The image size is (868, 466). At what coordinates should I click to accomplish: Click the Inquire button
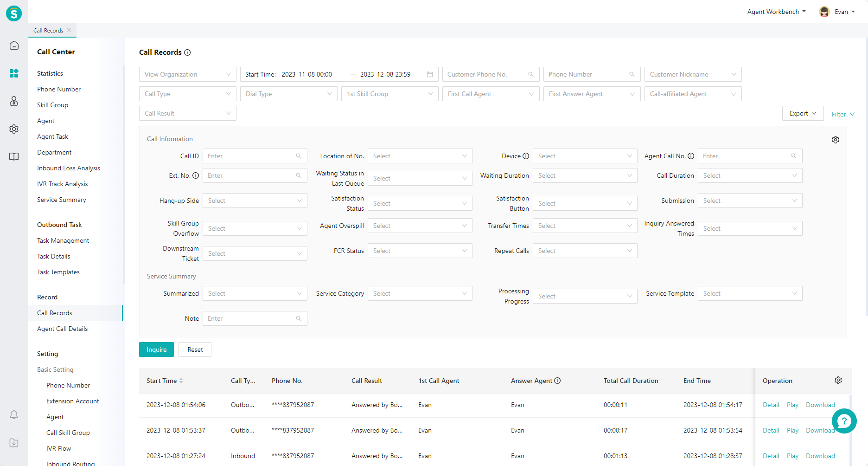coord(156,349)
